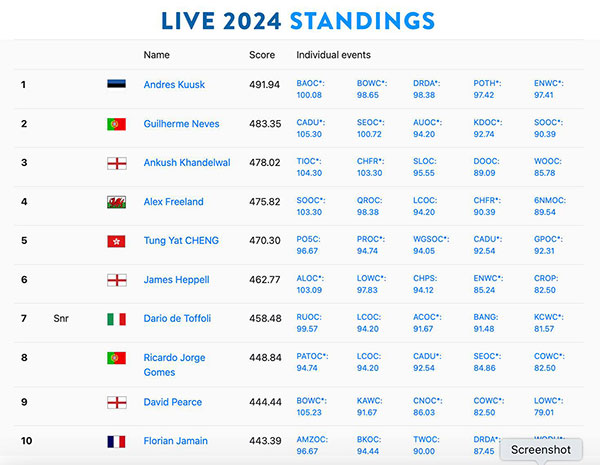Open the BAOC* 100.08 event result
The image size is (600, 465).
click(310, 89)
